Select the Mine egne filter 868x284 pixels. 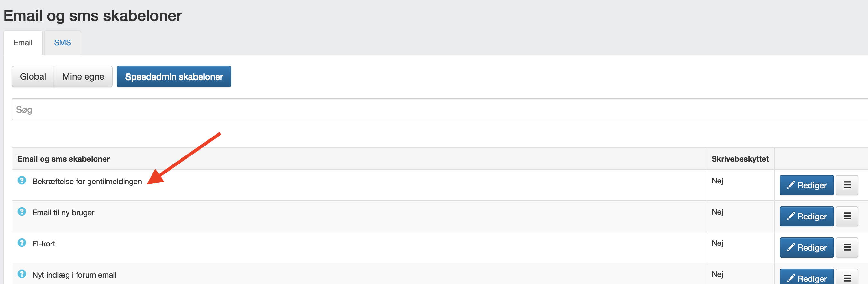[83, 76]
